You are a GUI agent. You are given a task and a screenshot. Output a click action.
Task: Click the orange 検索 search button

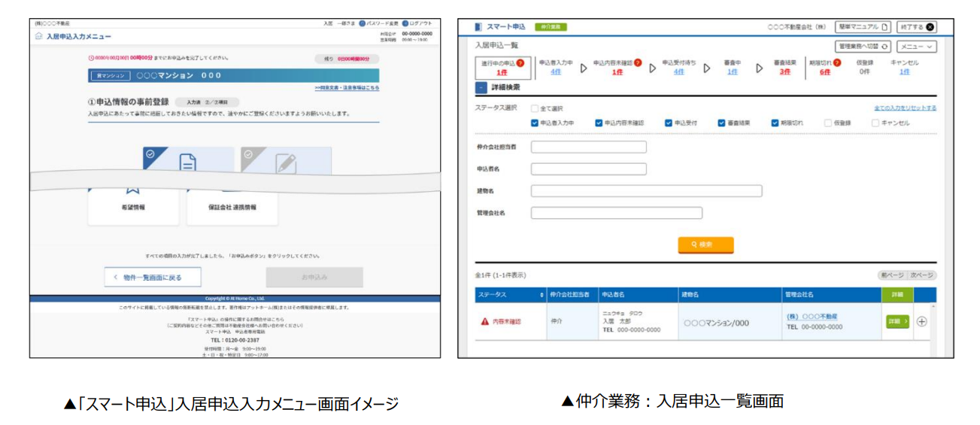click(x=705, y=244)
